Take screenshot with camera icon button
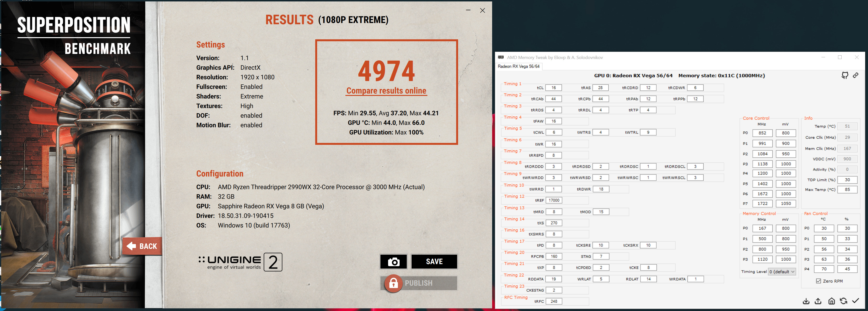Screen dimensions: 868x311 point(393,261)
